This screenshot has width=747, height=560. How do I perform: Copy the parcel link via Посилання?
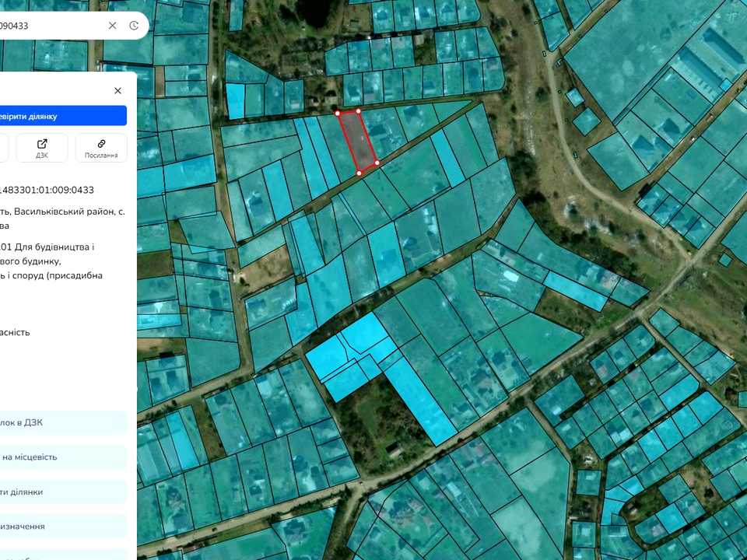pyautogui.click(x=101, y=148)
